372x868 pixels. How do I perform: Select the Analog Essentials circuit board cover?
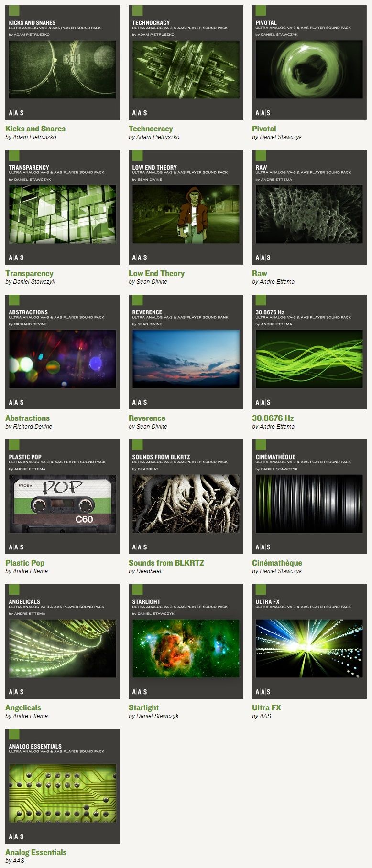click(x=63, y=786)
